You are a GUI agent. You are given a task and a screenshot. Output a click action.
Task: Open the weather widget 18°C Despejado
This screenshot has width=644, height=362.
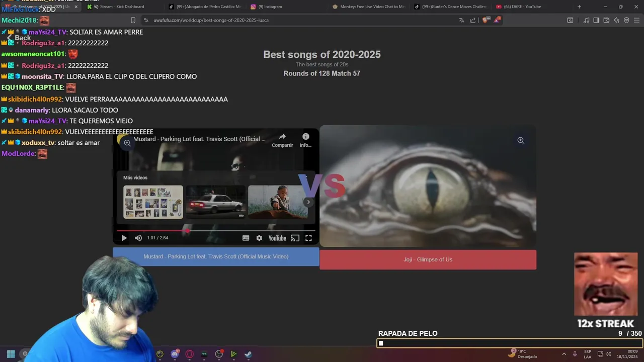(522, 354)
